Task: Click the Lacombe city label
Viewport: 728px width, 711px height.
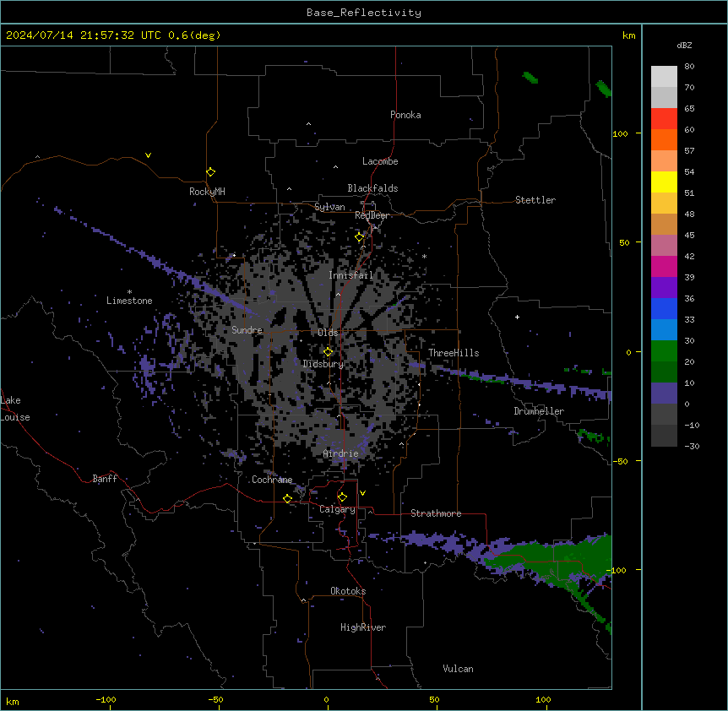Action: pyautogui.click(x=380, y=161)
